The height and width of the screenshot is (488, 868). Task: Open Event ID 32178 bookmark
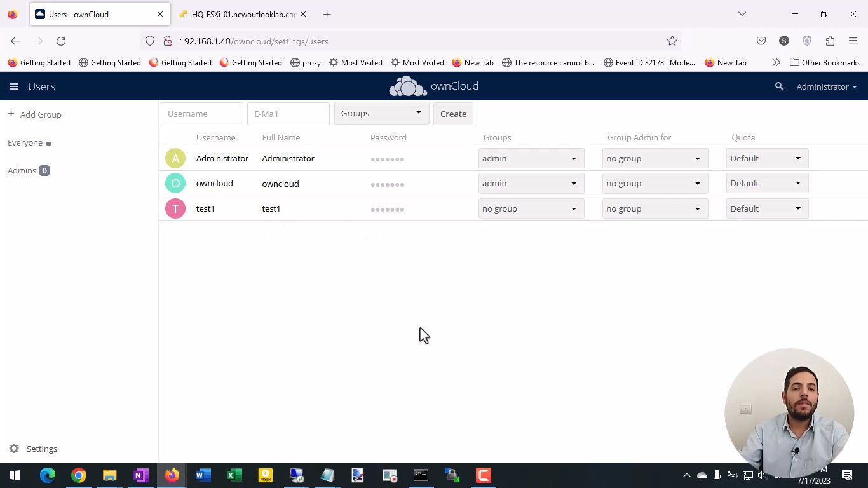(x=649, y=62)
